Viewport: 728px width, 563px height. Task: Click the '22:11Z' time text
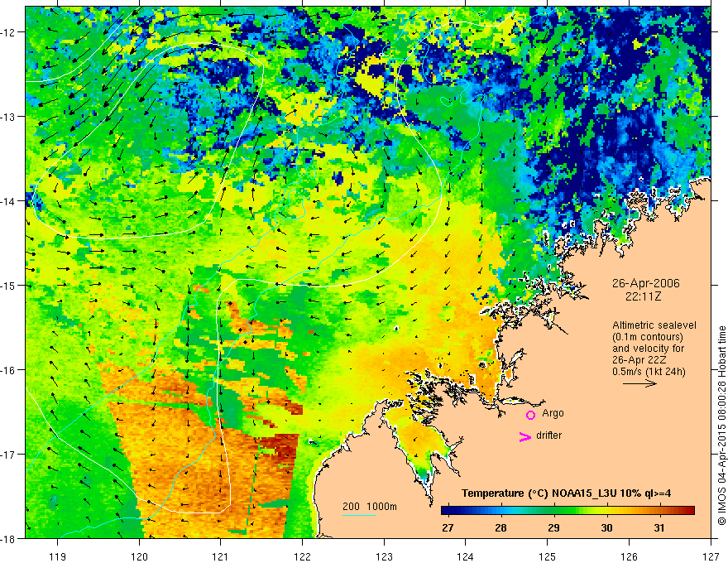click(643, 296)
